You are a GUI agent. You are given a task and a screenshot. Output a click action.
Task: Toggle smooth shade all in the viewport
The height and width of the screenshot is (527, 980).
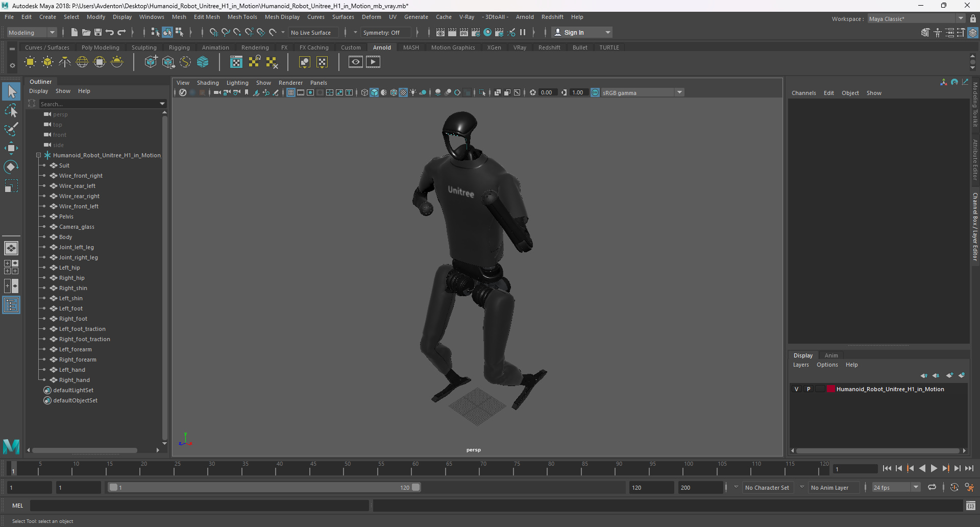pyautogui.click(x=374, y=92)
